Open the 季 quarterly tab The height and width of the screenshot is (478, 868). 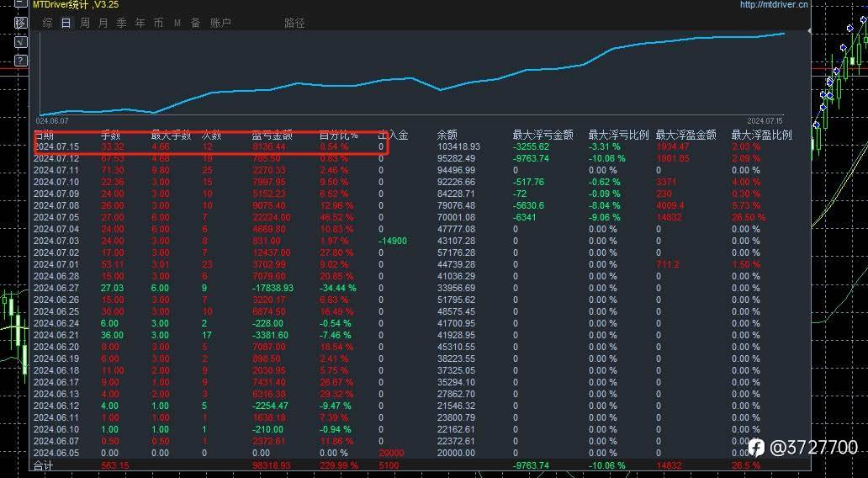pyautogui.click(x=121, y=24)
